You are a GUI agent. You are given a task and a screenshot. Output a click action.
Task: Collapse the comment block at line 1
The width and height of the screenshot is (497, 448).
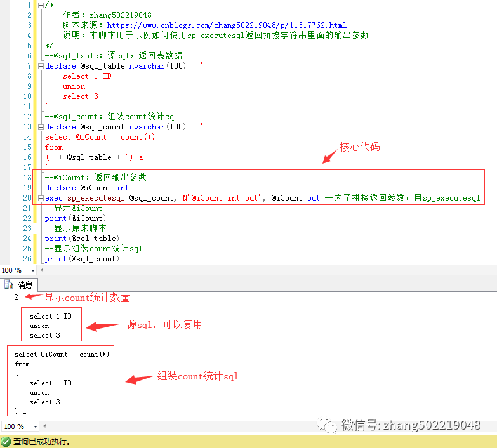[x=41, y=5]
